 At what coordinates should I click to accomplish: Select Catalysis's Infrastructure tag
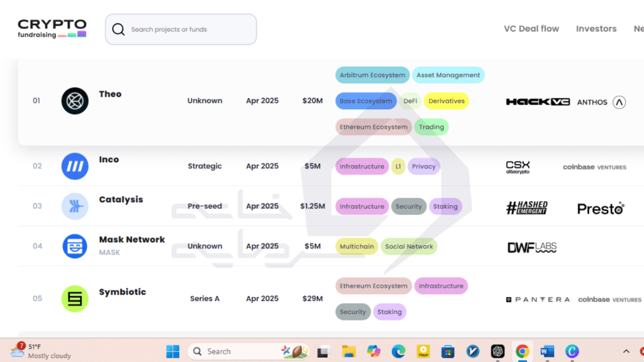tap(362, 206)
